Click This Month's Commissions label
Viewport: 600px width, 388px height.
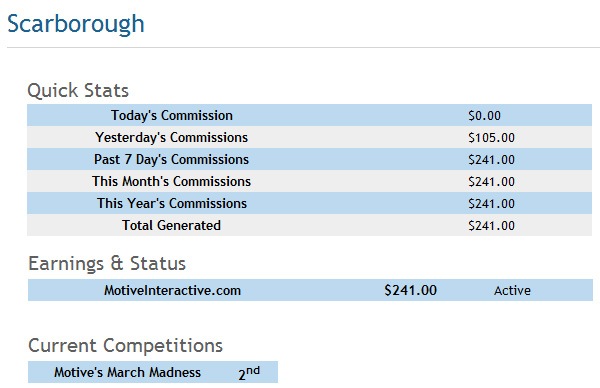click(171, 181)
